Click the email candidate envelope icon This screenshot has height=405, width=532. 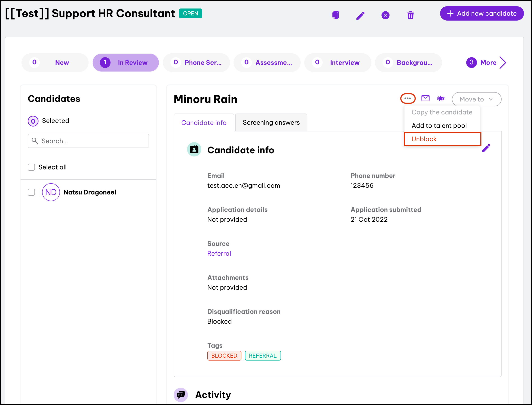[425, 98]
